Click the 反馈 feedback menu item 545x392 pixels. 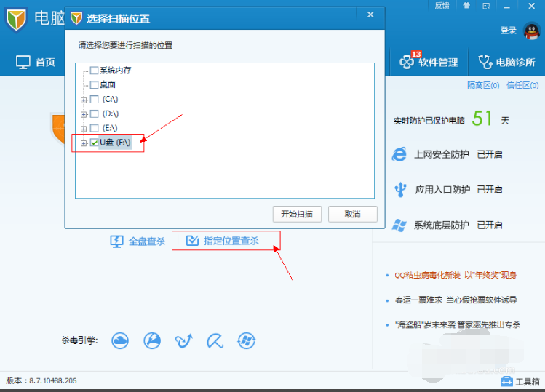click(442, 5)
